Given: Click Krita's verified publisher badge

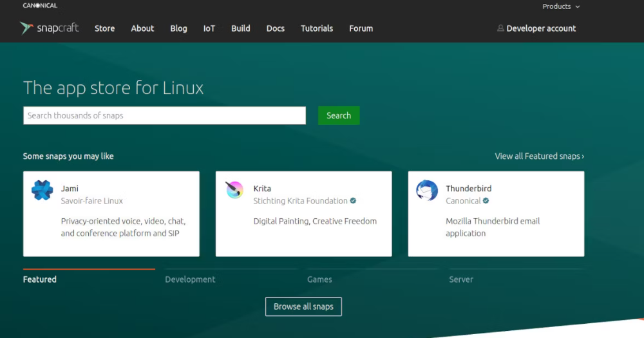Looking at the screenshot, I should pos(353,201).
